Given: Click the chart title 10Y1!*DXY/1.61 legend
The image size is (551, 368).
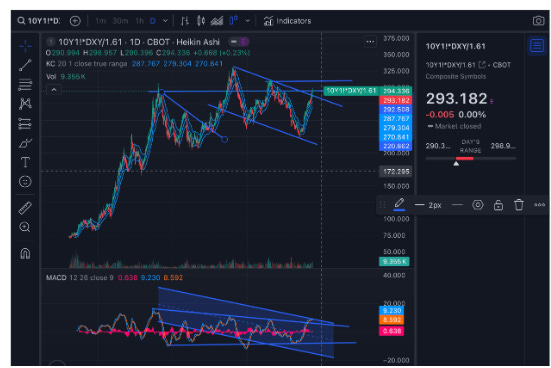Looking at the screenshot, I should point(90,42).
